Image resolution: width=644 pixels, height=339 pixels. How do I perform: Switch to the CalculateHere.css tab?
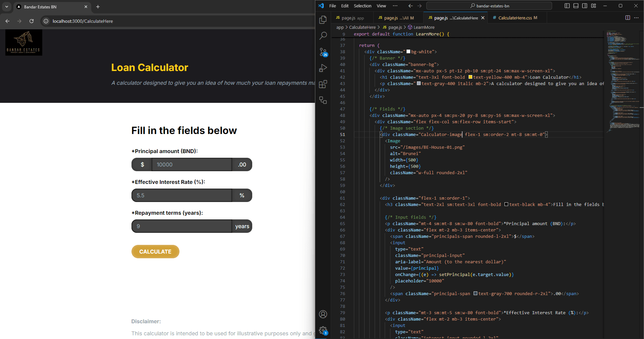pos(515,18)
